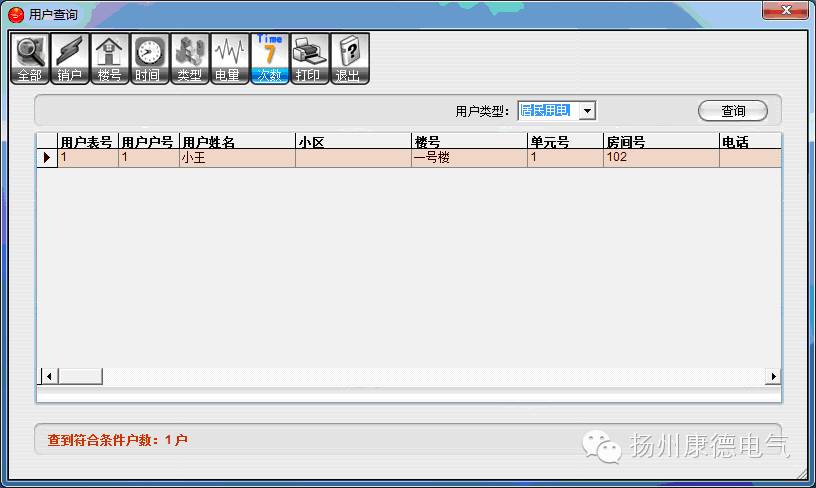Open the 电量 electricity query icon
This screenshot has height=488, width=816.
pyautogui.click(x=230, y=58)
